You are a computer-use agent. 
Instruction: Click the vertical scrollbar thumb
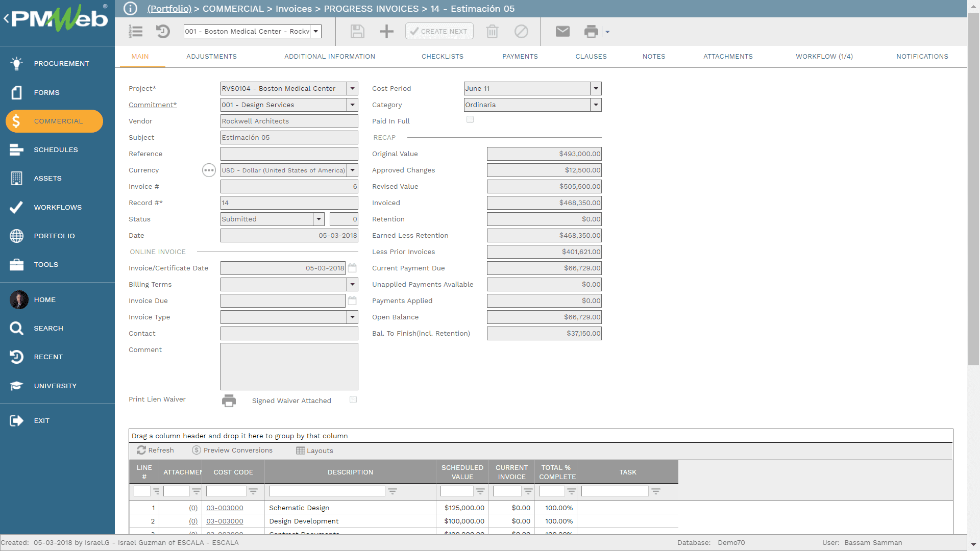pyautogui.click(x=974, y=189)
